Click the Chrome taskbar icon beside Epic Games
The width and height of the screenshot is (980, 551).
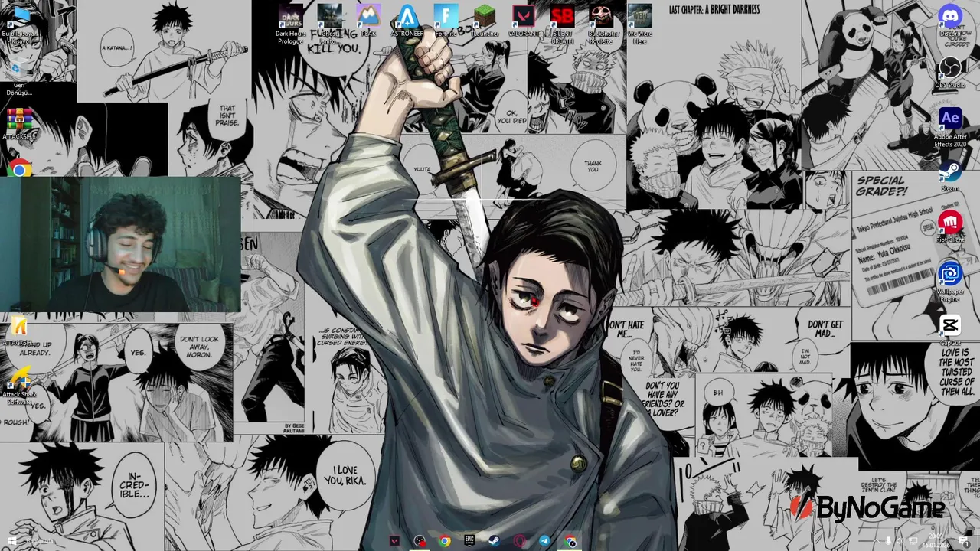pyautogui.click(x=444, y=541)
